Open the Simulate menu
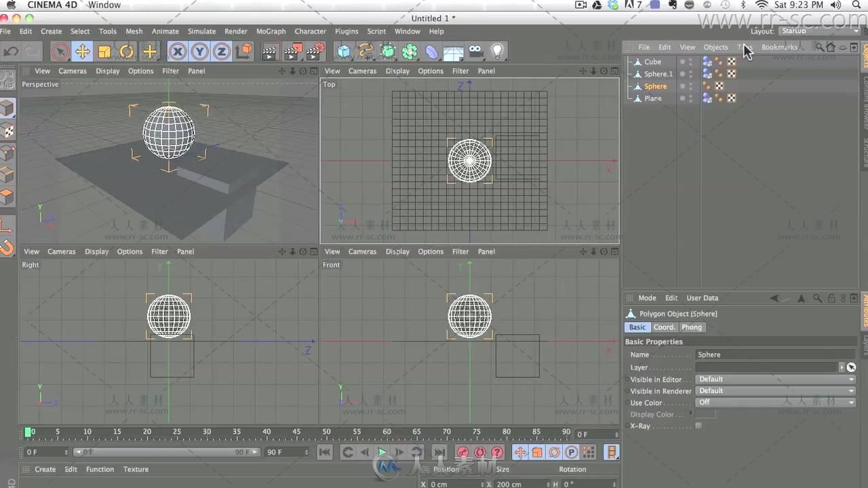The height and width of the screenshot is (488, 868). 201,31
